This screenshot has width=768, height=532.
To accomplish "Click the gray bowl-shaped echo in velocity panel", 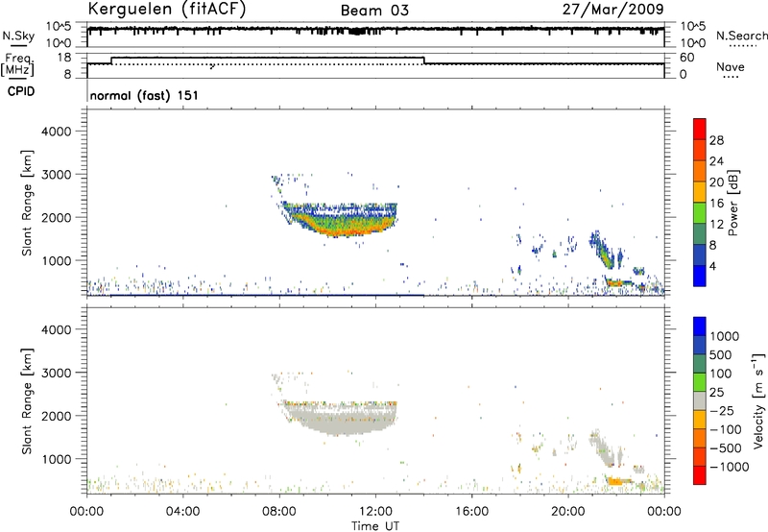I will pyautogui.click(x=341, y=419).
